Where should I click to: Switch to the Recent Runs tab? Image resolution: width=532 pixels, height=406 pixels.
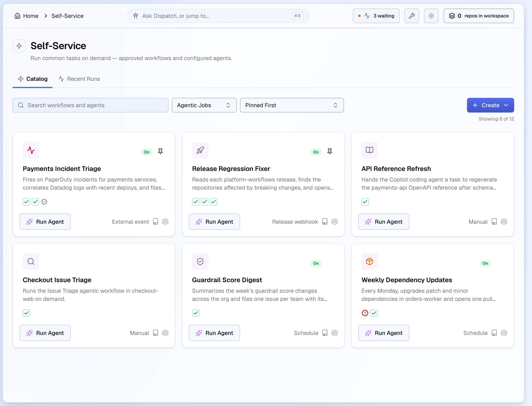coord(79,79)
